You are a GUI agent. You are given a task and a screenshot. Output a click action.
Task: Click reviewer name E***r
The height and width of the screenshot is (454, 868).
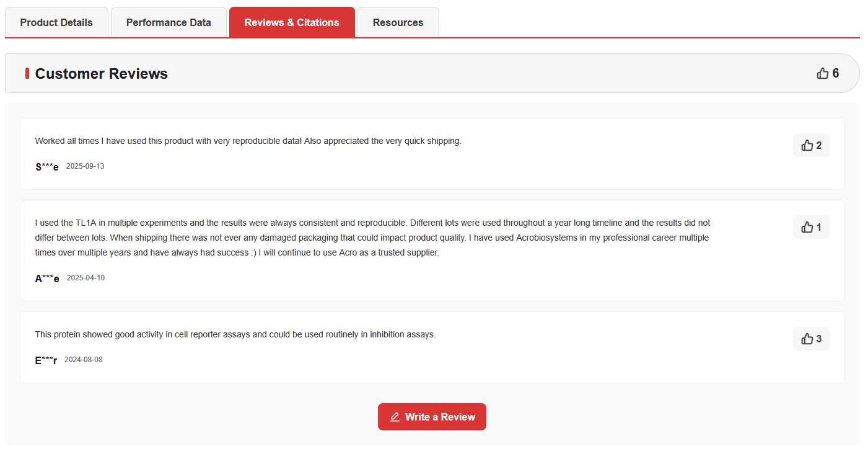[x=46, y=360]
